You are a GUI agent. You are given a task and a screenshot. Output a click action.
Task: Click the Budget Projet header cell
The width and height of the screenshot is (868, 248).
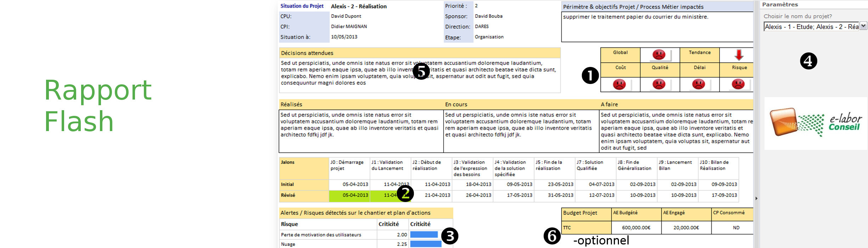point(586,214)
